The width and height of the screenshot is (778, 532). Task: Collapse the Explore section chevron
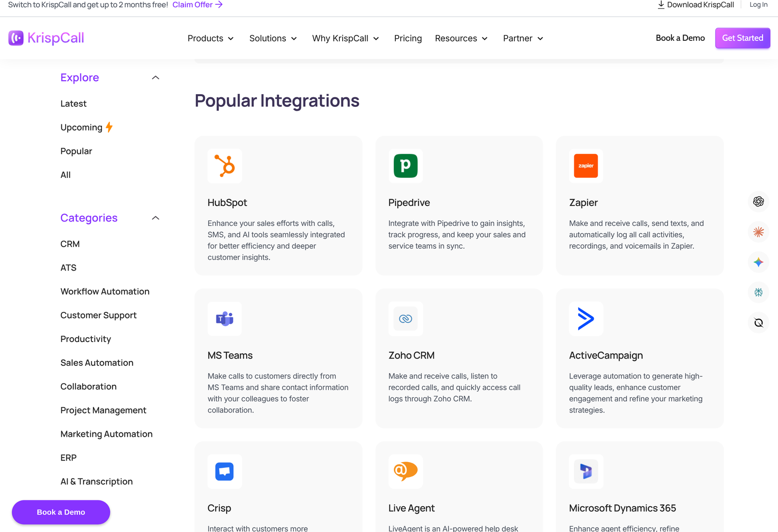(156, 78)
